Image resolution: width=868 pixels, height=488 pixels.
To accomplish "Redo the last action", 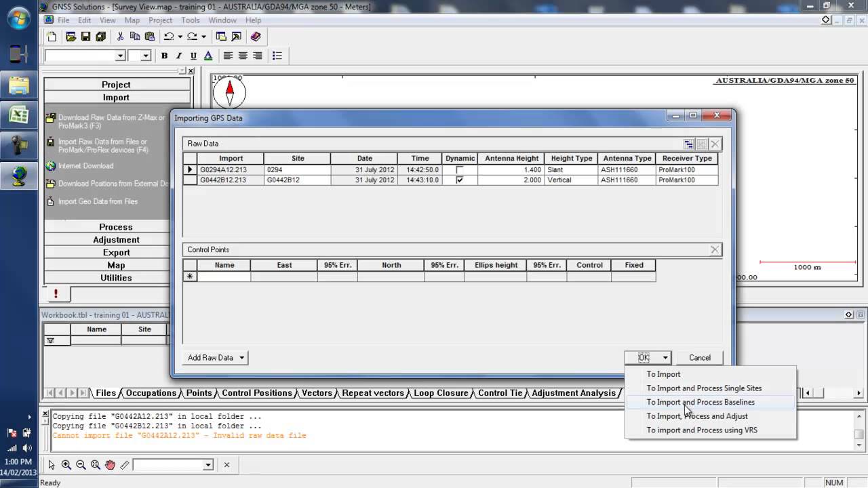I will (192, 37).
